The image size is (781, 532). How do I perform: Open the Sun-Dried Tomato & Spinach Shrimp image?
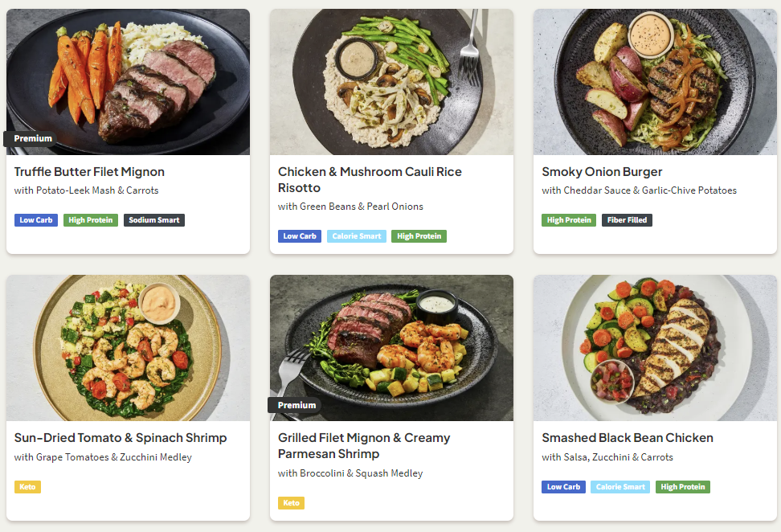[x=128, y=347]
